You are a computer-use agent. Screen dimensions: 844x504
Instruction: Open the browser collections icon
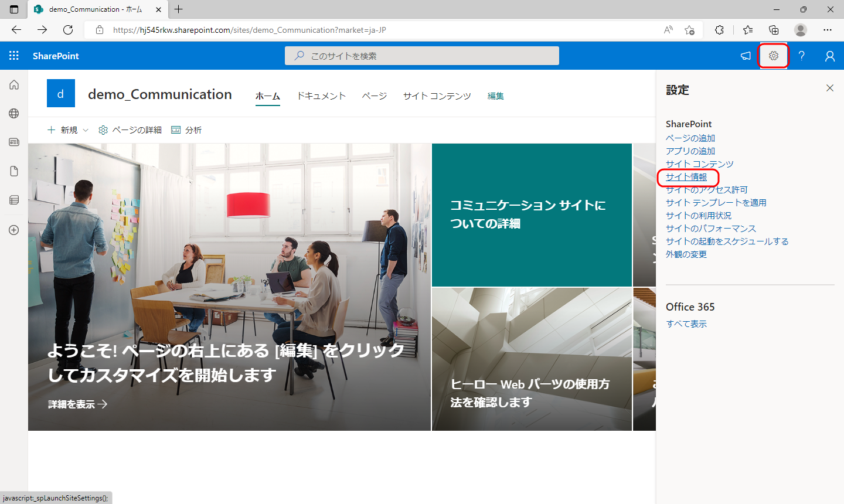(x=774, y=30)
